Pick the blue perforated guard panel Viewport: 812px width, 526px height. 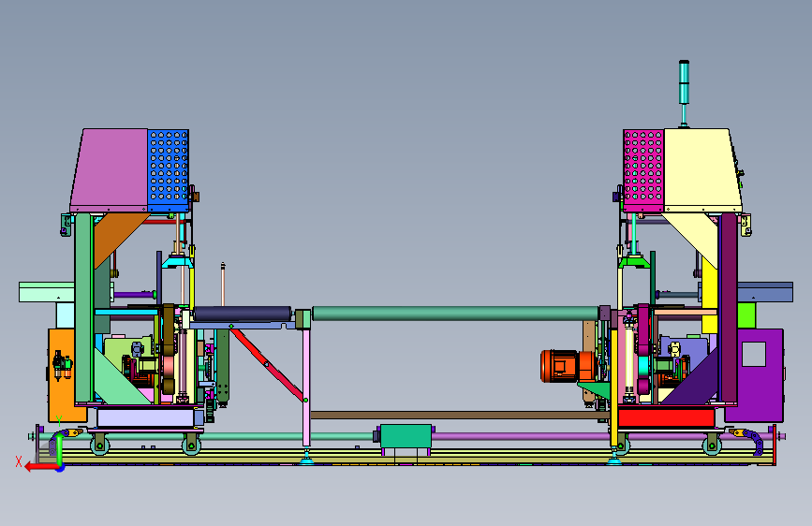[168, 170]
